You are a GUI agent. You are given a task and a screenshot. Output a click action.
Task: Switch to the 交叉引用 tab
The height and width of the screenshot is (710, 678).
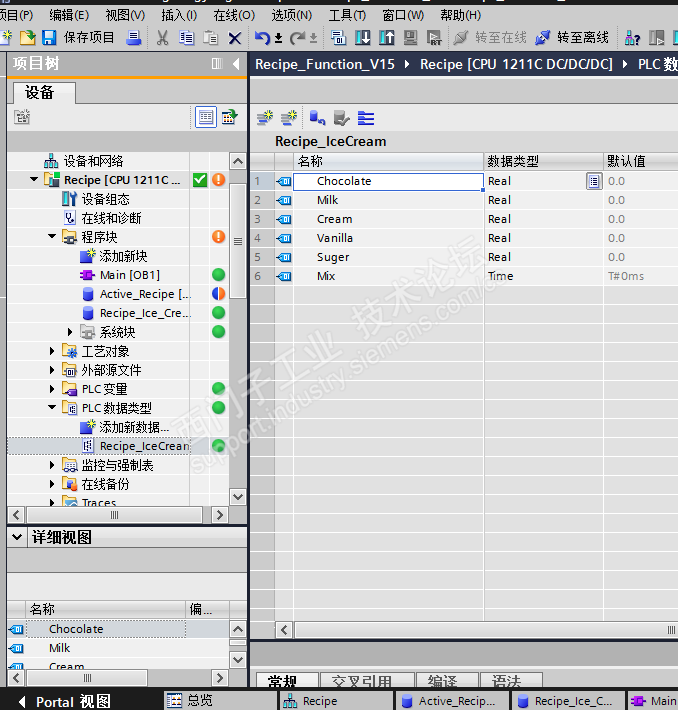(x=367, y=680)
